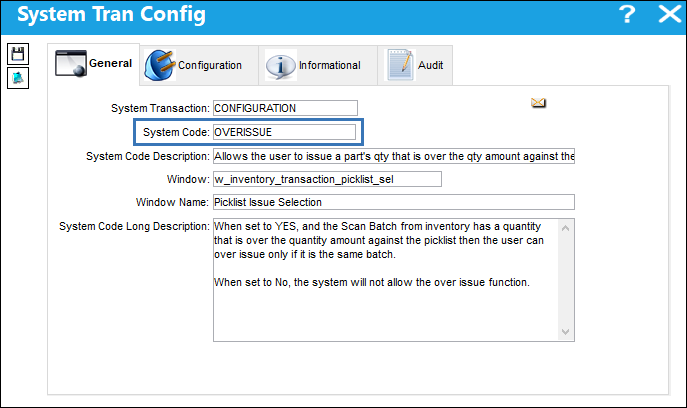Click the System Transaction field

click(x=285, y=108)
